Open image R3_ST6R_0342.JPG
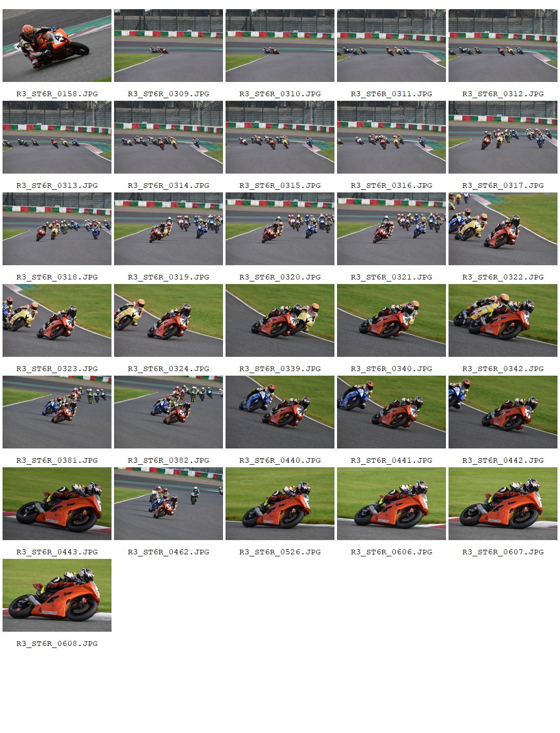Viewport: 560px width, 733px height. coord(503,320)
